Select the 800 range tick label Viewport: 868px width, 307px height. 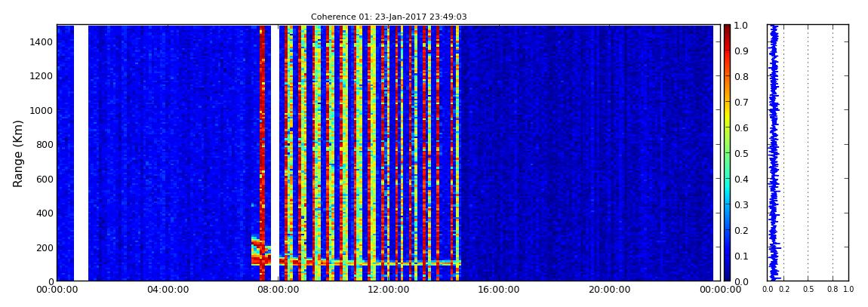44,145
